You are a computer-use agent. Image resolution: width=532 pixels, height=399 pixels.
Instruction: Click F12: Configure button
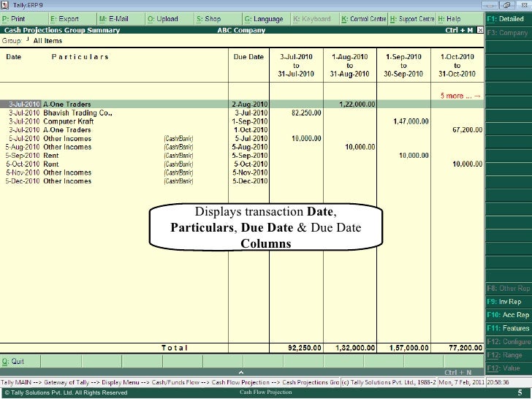click(x=509, y=342)
